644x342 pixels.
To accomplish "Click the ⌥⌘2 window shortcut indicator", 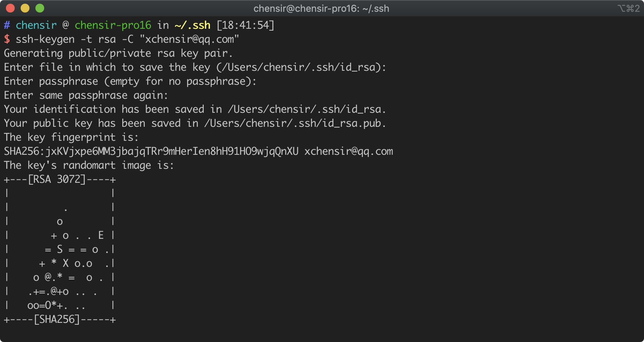I will click(x=629, y=8).
